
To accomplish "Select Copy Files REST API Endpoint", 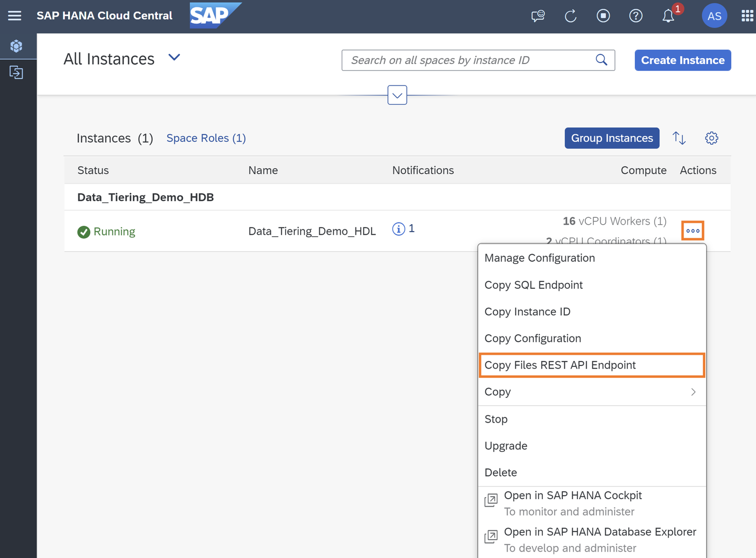I will [x=592, y=365].
